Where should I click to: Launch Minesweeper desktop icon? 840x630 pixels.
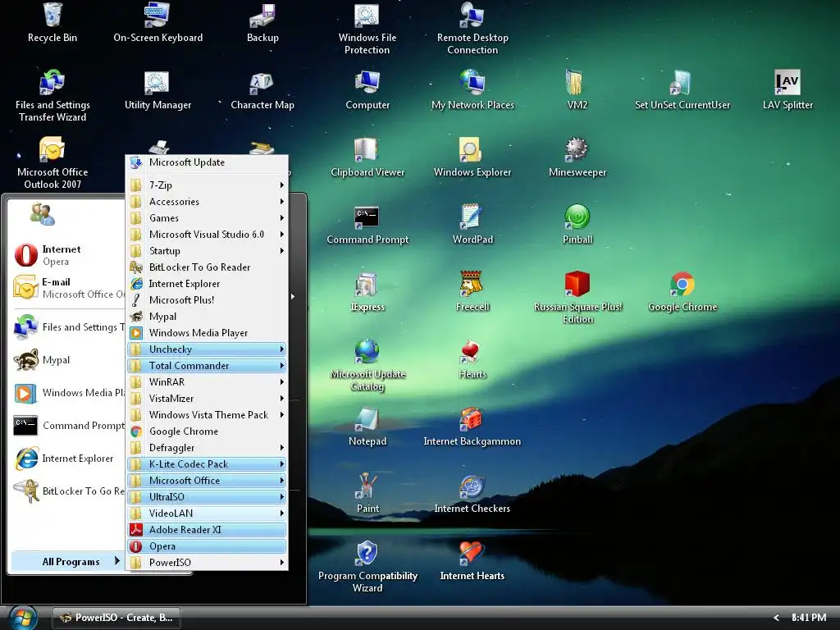click(x=577, y=157)
